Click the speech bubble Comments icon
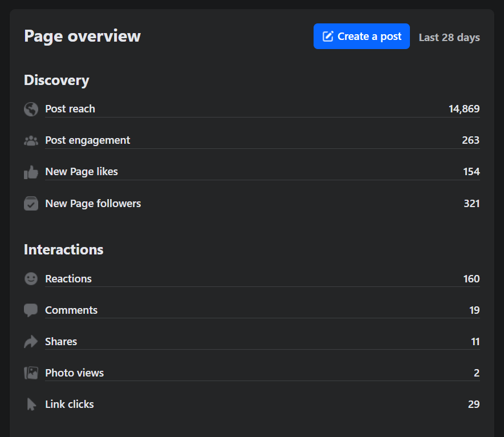 tap(31, 310)
